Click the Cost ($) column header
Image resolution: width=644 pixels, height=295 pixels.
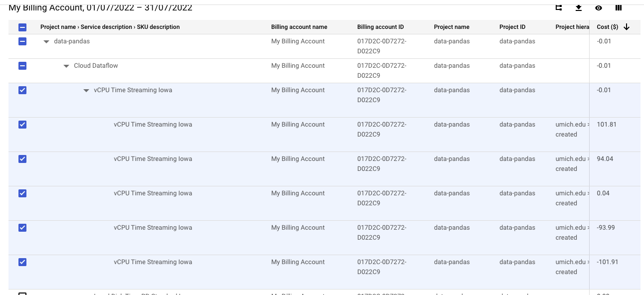point(608,27)
